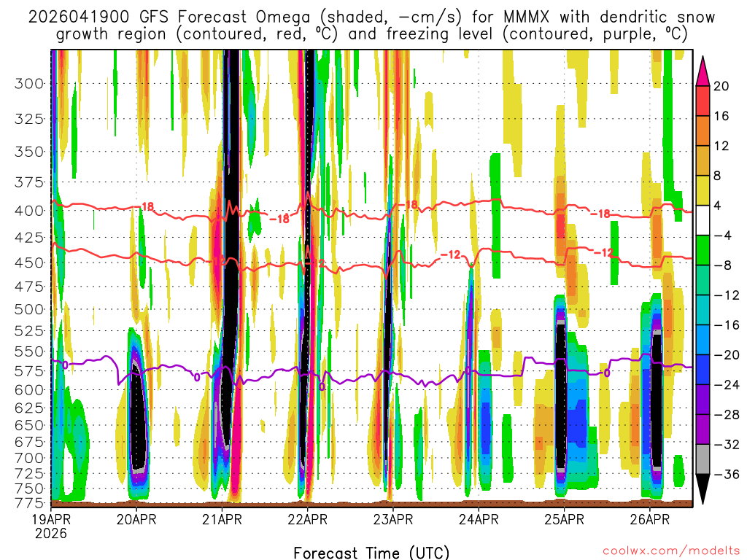Click the red -12 contour label near 24APR
This screenshot has height=560, width=747.
point(451,254)
